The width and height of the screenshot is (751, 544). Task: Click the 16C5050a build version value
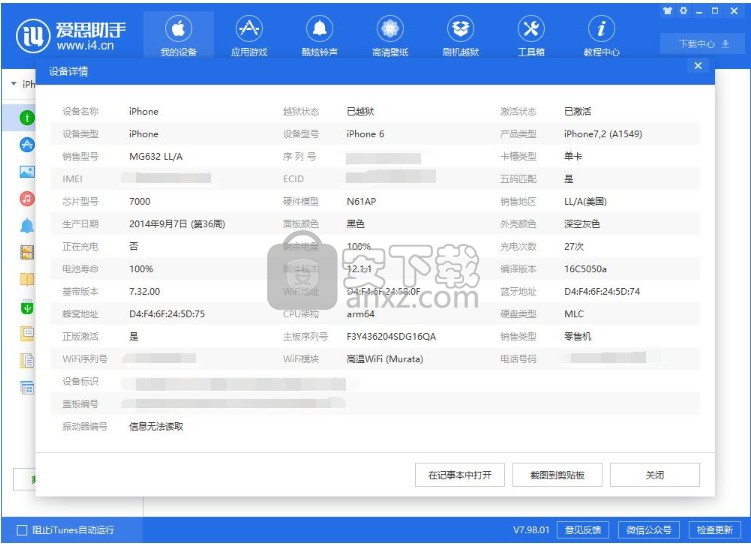[585, 269]
